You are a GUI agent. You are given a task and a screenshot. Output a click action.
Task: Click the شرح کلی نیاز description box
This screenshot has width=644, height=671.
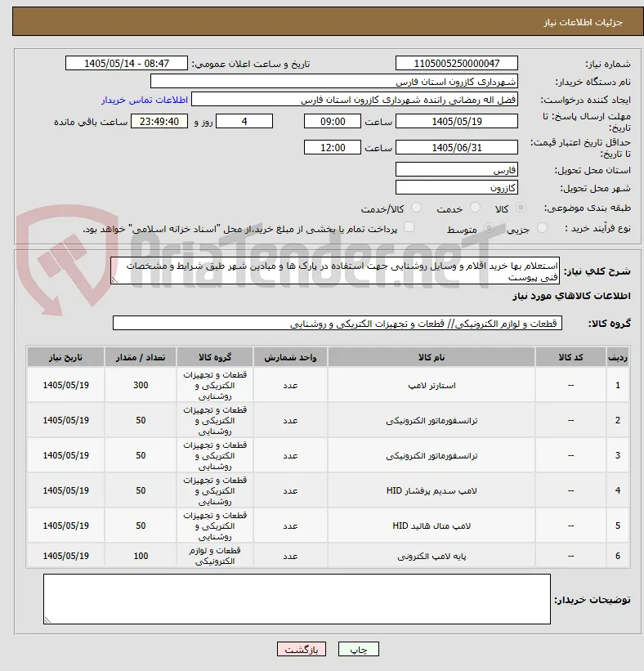point(335,271)
